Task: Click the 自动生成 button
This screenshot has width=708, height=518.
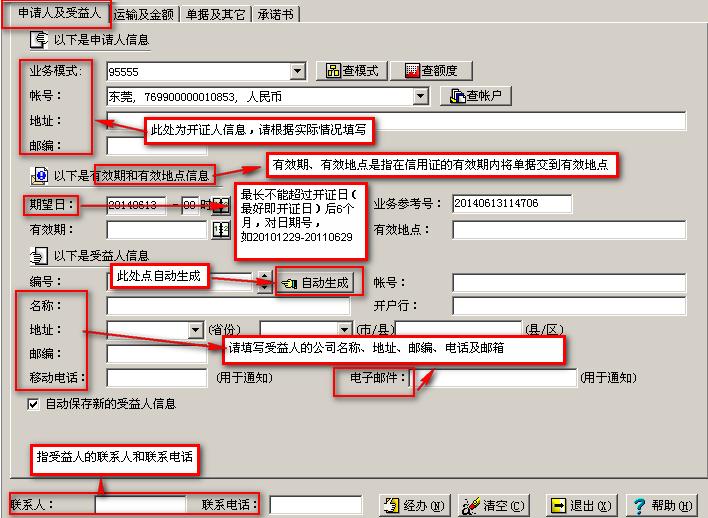Action: 316,283
